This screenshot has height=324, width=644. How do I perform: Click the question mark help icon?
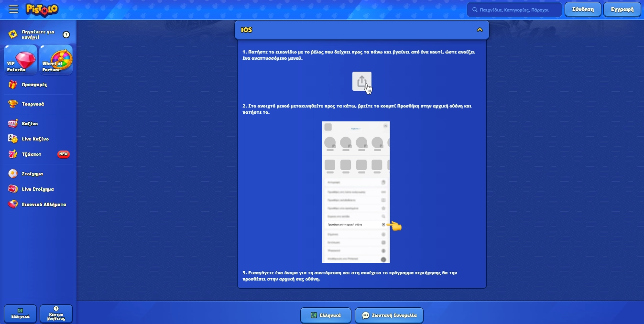[x=66, y=34]
